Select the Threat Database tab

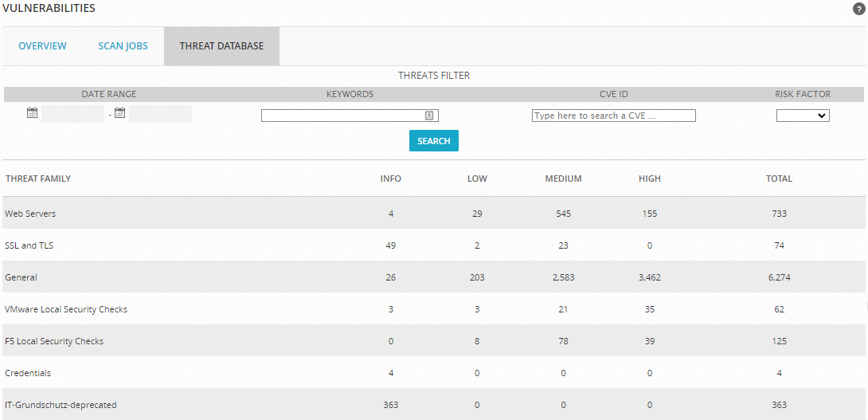click(221, 46)
